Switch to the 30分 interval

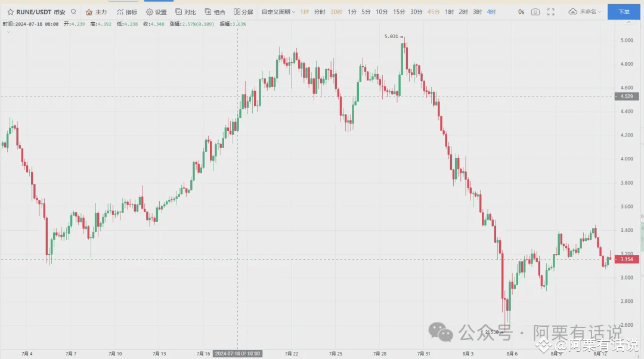tap(416, 12)
